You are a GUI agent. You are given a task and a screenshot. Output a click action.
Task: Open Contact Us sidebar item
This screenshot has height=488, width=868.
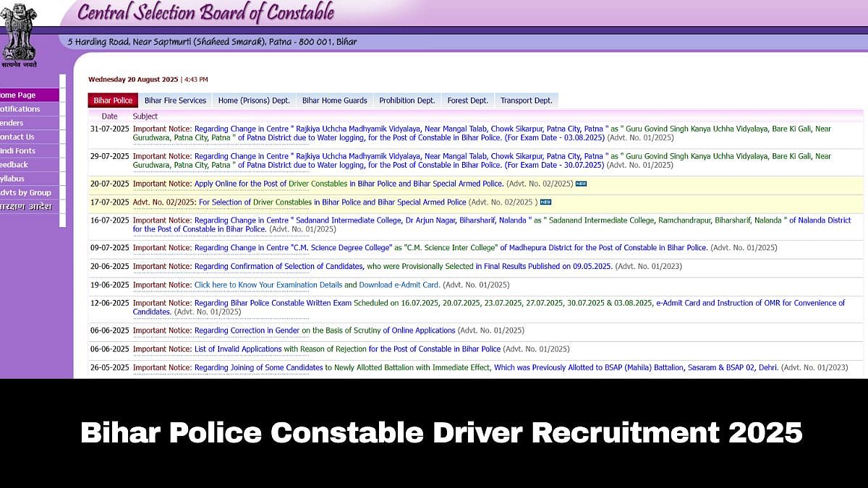pos(17,137)
